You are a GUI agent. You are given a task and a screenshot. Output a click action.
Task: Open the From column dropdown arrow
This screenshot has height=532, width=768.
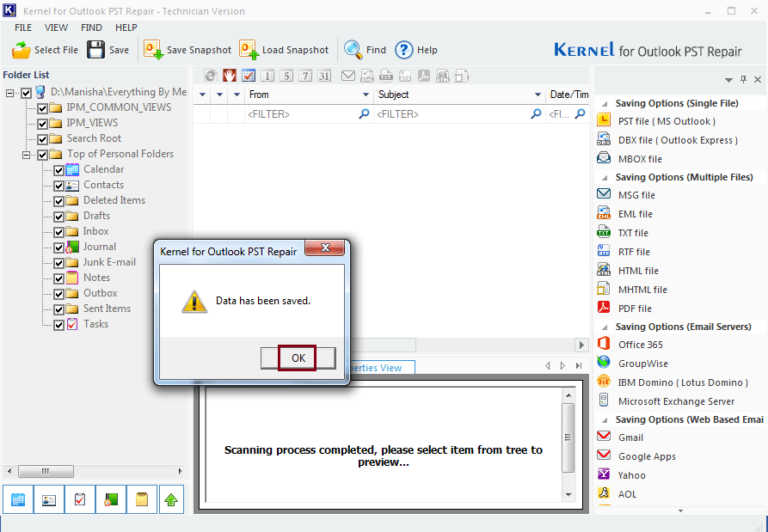(366, 95)
